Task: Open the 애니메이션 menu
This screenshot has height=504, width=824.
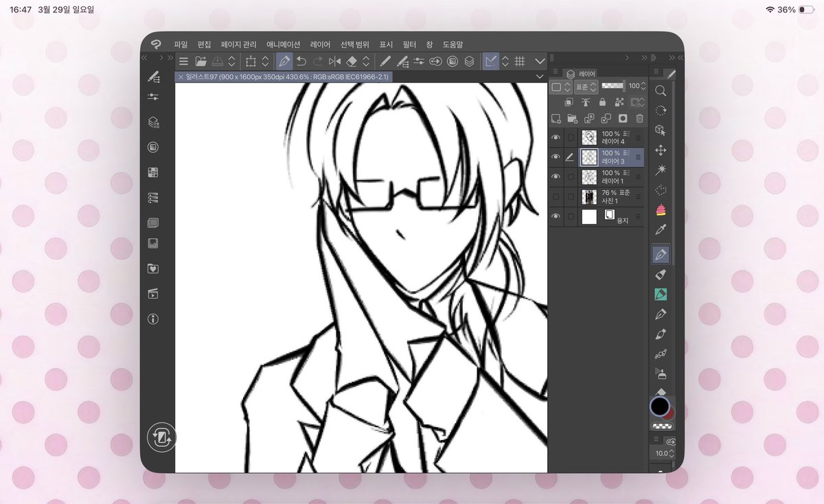Action: pyautogui.click(x=284, y=44)
